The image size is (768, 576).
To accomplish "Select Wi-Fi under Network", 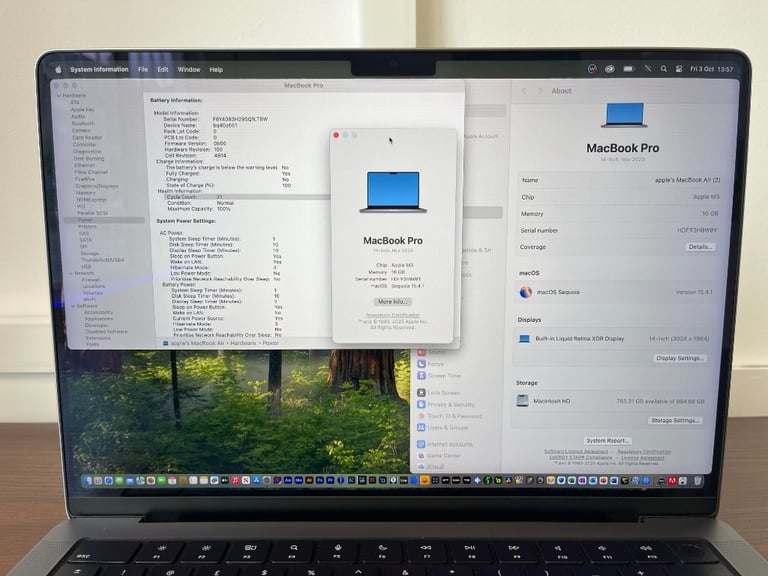I will pyautogui.click(x=90, y=299).
